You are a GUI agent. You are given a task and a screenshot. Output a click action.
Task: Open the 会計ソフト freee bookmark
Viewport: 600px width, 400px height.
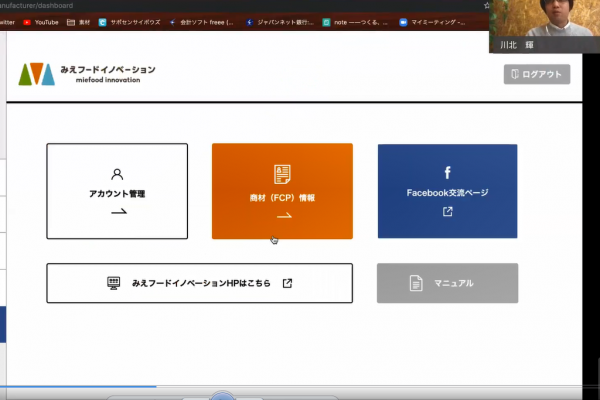201,22
